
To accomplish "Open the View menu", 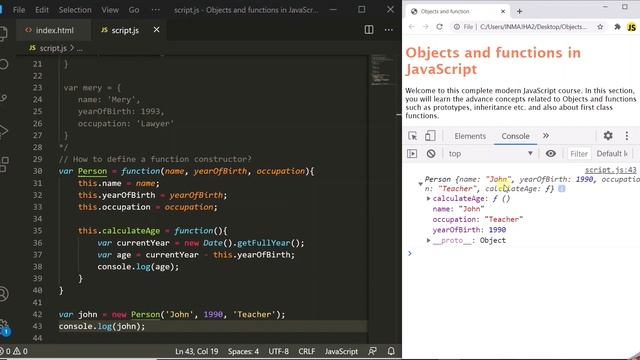I will point(110,10).
